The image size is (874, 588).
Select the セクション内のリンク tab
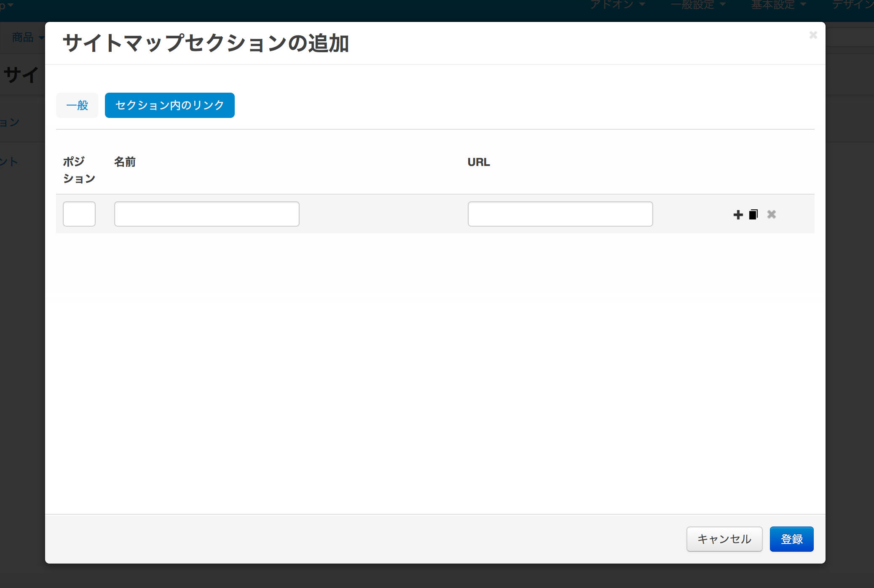[x=170, y=105]
